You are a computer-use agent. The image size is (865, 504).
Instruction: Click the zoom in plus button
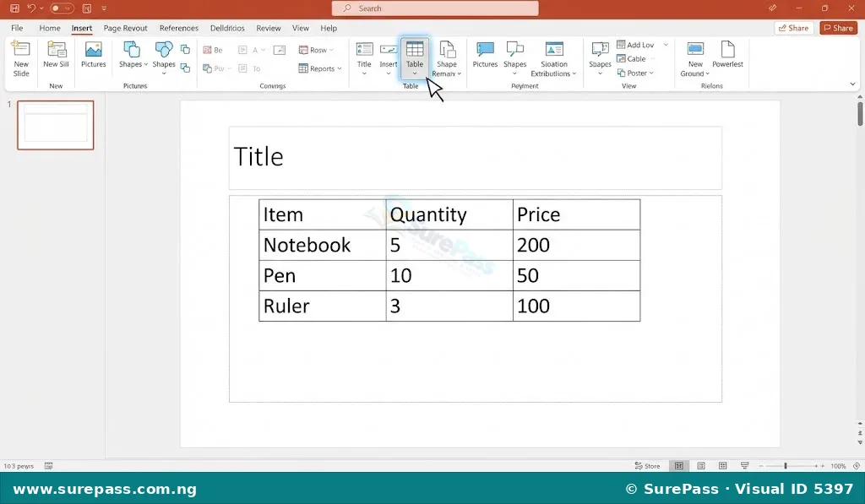pos(823,466)
